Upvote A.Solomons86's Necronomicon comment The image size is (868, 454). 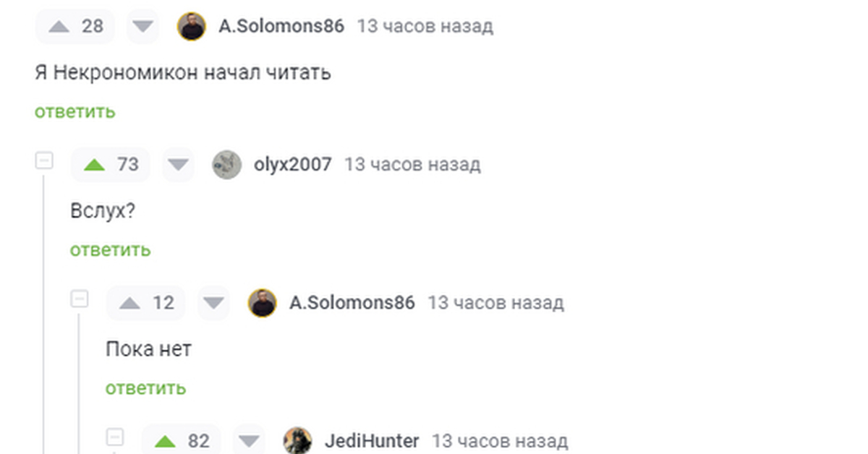tap(59, 27)
